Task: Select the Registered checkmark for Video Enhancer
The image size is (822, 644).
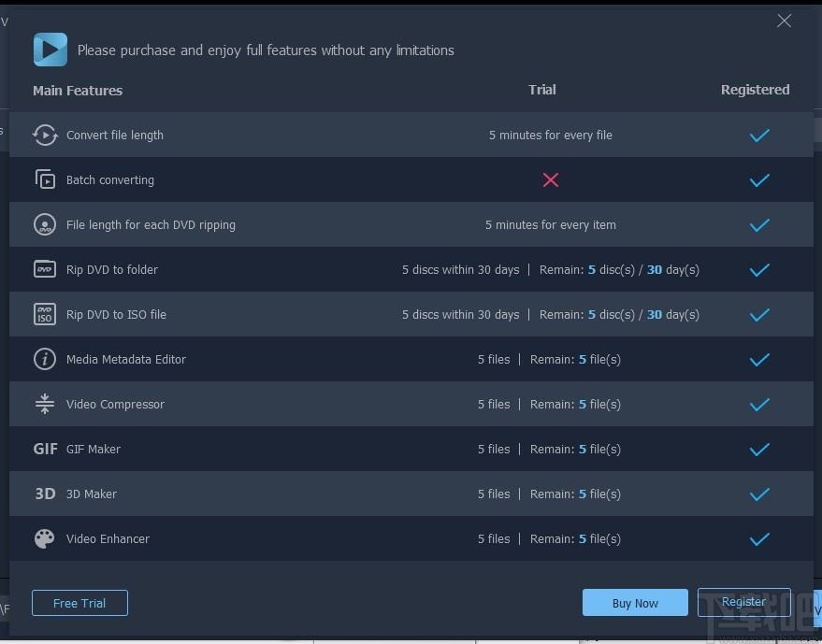Action: [759, 539]
